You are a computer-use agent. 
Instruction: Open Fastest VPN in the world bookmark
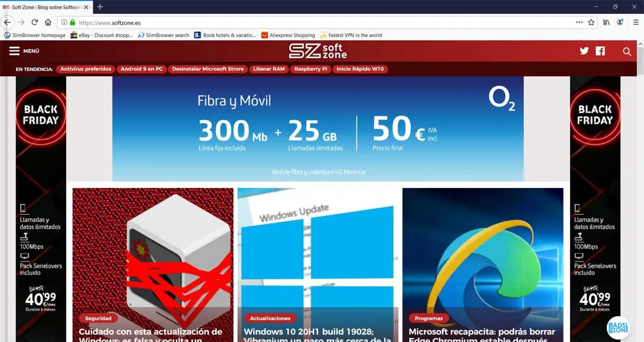(351, 35)
